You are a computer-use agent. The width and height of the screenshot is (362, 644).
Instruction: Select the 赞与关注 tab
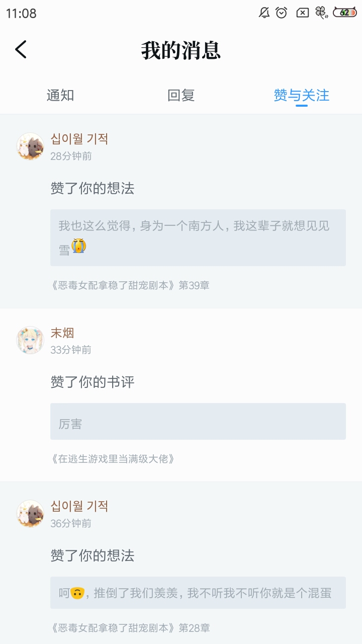coord(301,95)
